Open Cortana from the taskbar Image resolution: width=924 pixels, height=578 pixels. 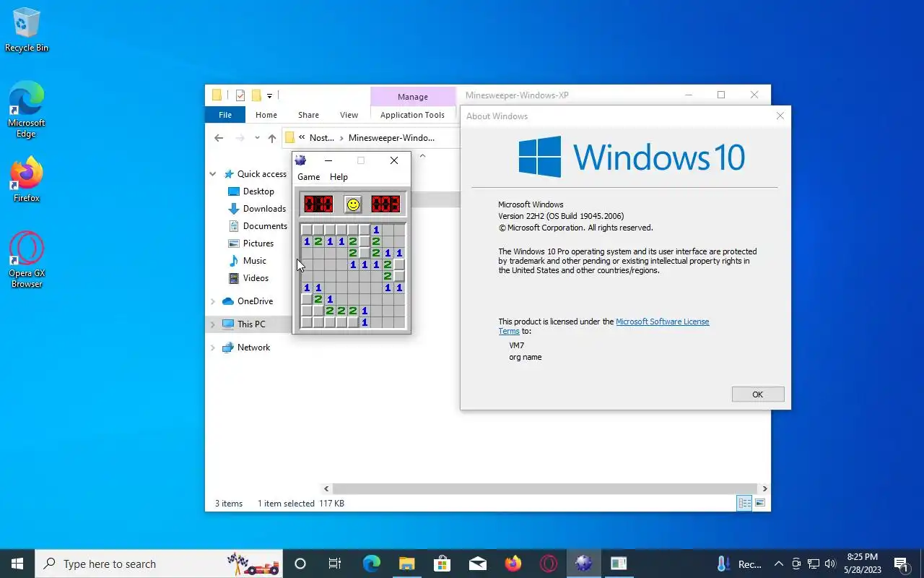click(x=300, y=564)
